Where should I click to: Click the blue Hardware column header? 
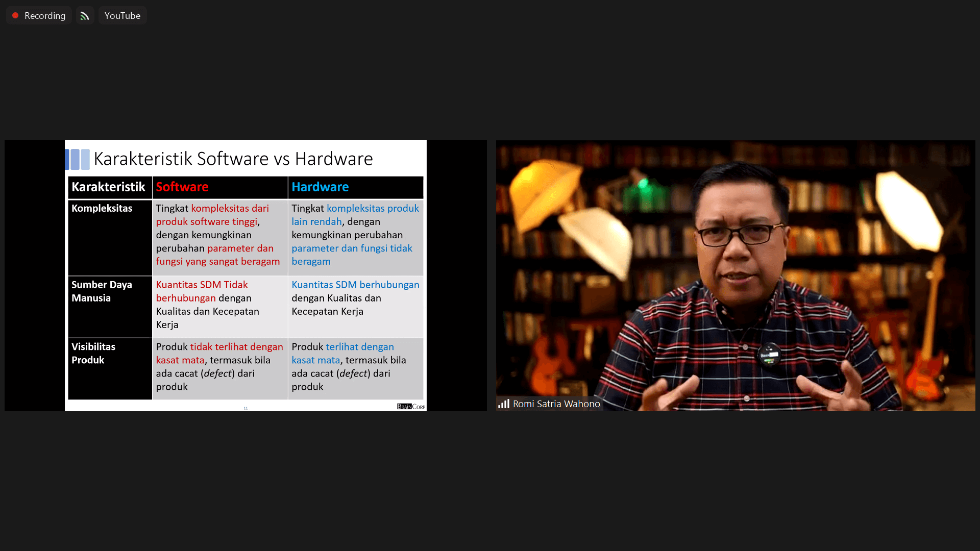coord(320,187)
